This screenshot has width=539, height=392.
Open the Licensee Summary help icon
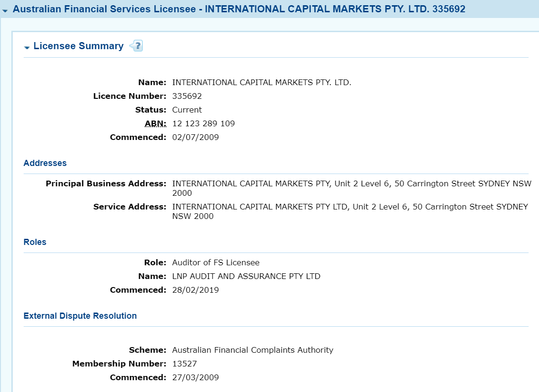[136, 46]
